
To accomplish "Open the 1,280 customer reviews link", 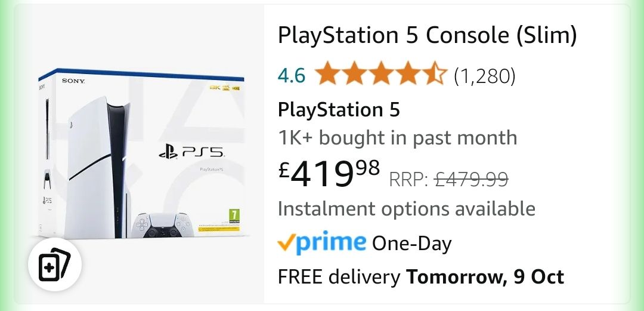I will [x=484, y=76].
